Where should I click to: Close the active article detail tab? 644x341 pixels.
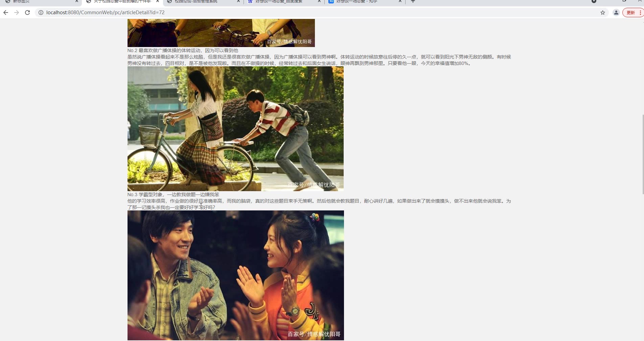[158, 1]
